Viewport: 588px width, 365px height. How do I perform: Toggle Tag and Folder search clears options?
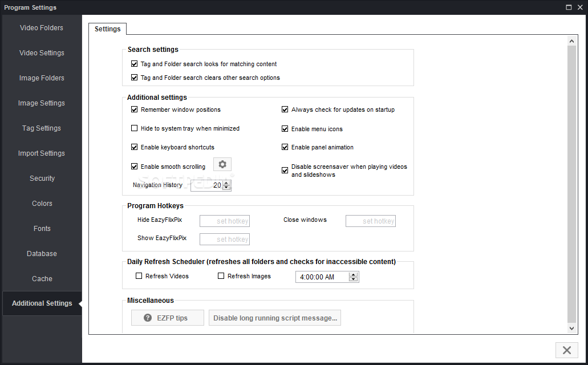click(134, 77)
